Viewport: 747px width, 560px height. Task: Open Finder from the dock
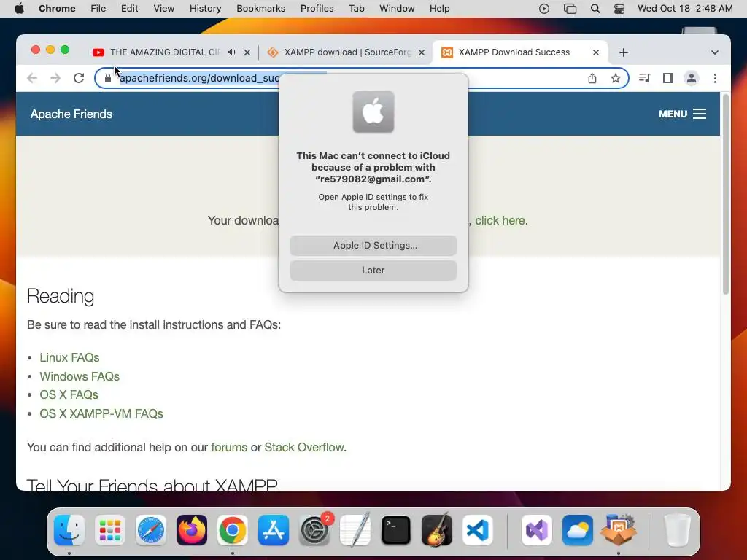[x=69, y=530]
